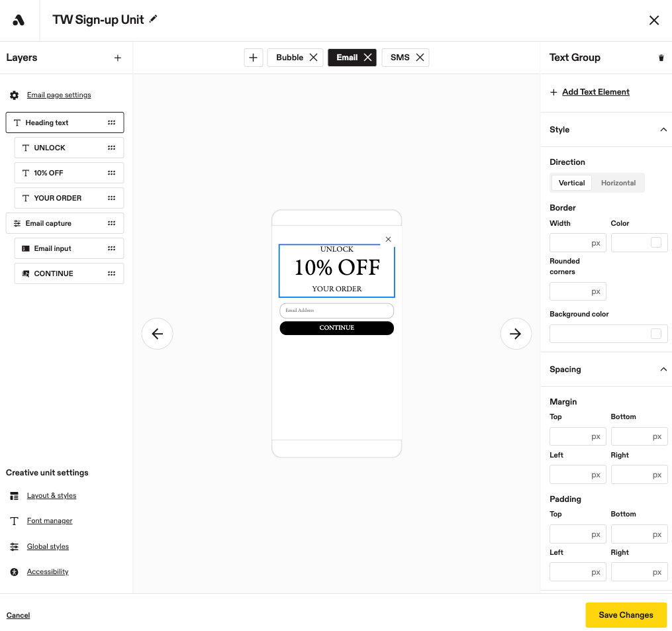Open the background color swatch
This screenshot has width=672, height=631.
(x=655, y=334)
